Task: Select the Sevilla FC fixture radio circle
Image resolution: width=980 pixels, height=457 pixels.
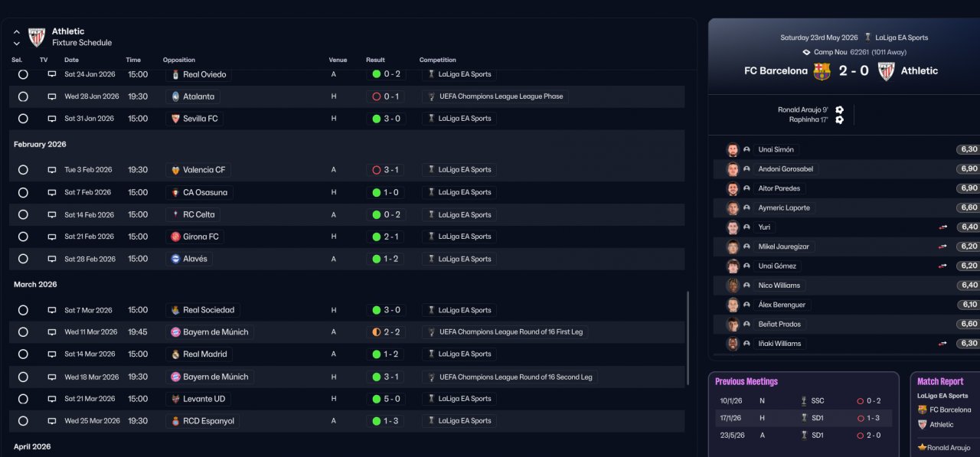Action: [x=23, y=119]
